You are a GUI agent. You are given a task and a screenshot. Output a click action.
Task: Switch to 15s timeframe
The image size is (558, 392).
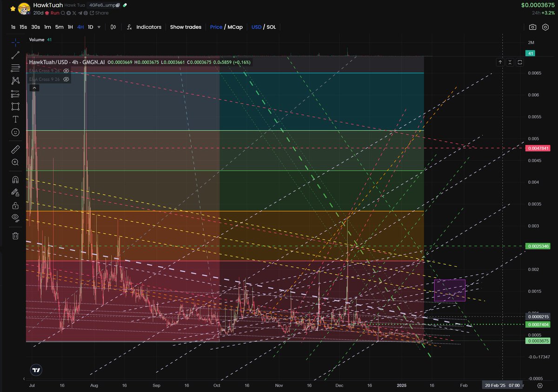pos(23,27)
